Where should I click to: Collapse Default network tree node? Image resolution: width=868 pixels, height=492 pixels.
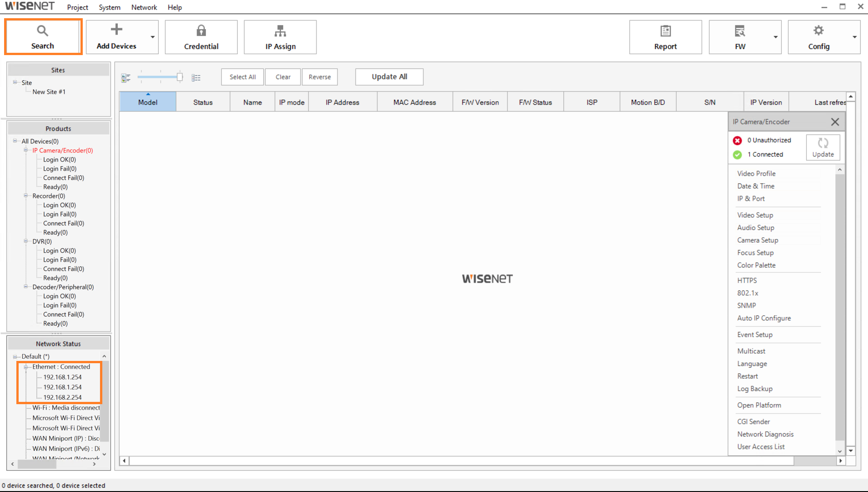(x=15, y=357)
